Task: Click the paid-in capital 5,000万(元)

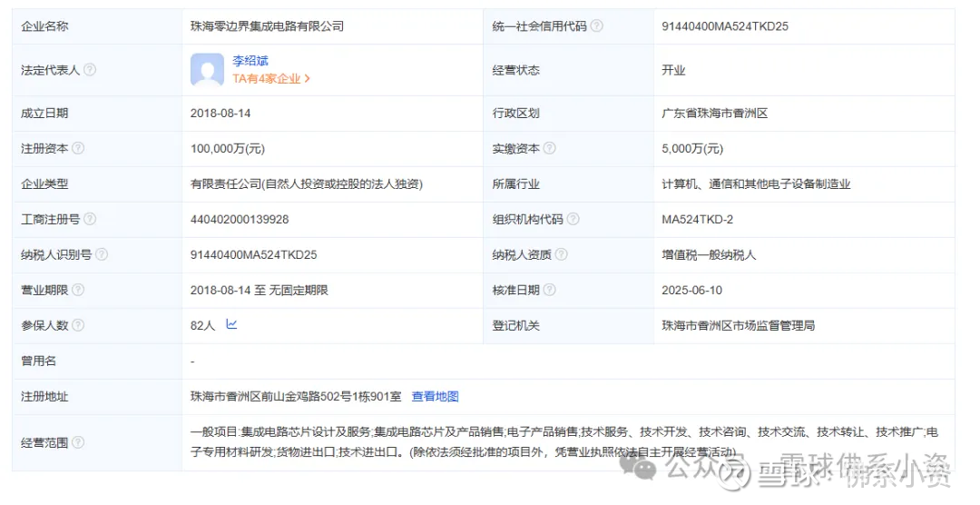Action: [x=692, y=149]
